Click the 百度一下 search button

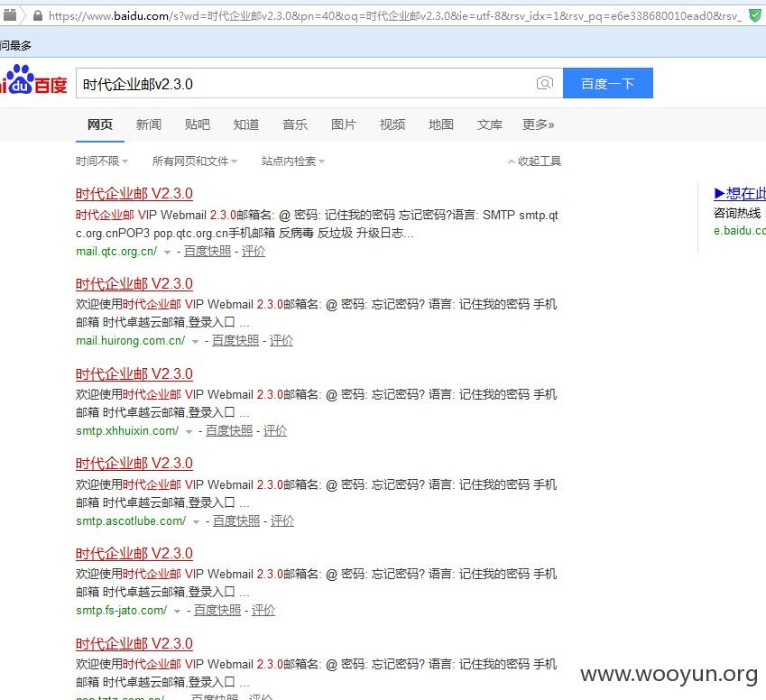[x=608, y=83]
